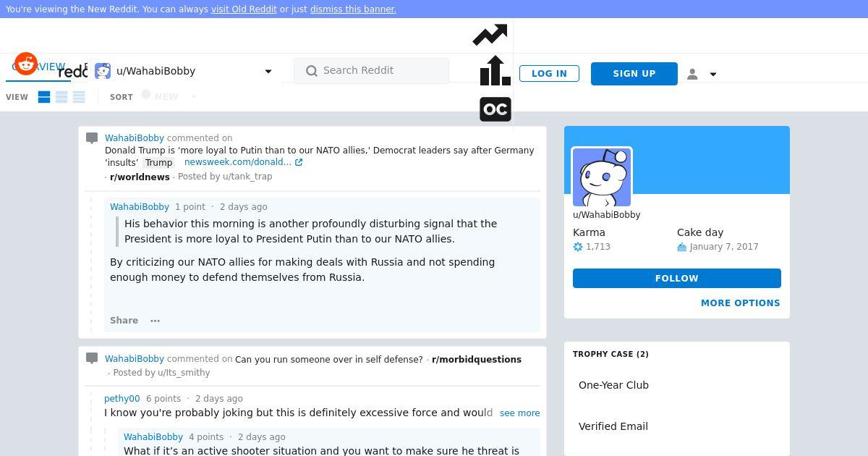This screenshot has height=456, width=868.
Task: Select the OC original content icon
Action: [x=495, y=109]
